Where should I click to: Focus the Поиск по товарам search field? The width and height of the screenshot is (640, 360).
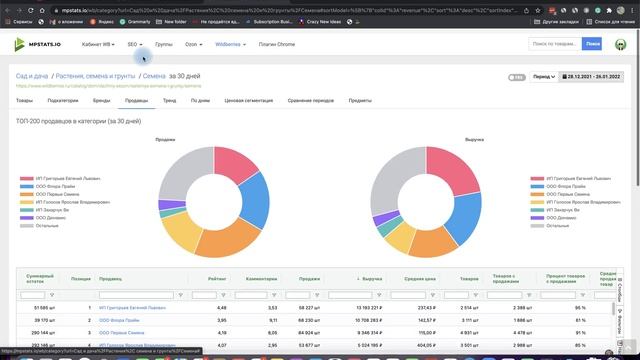coord(555,44)
